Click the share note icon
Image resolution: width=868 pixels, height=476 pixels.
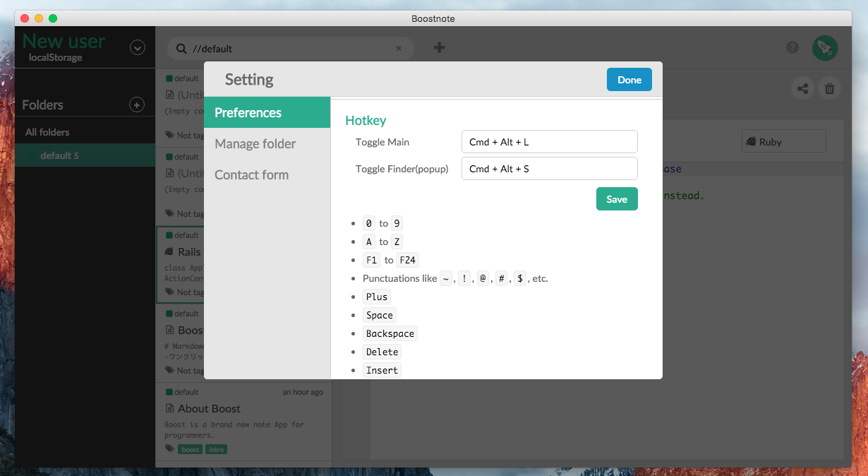(802, 88)
